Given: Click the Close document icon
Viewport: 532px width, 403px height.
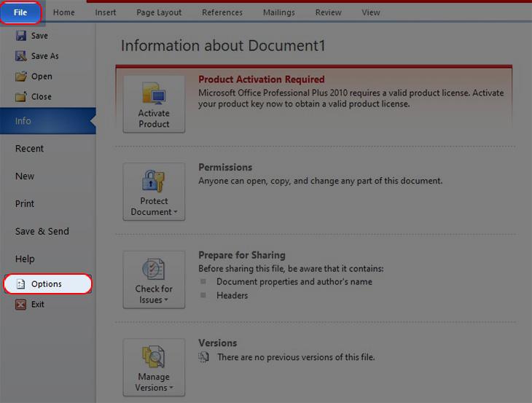Looking at the screenshot, I should click(21, 97).
